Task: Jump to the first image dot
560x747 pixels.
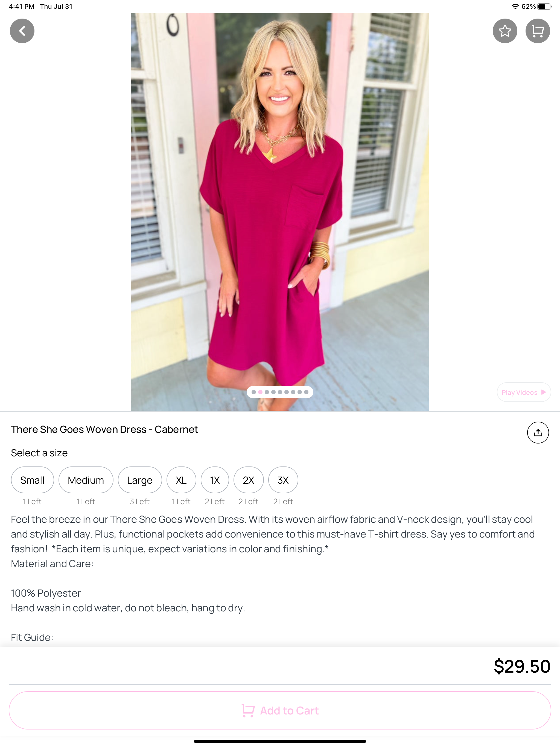Action: point(254,392)
